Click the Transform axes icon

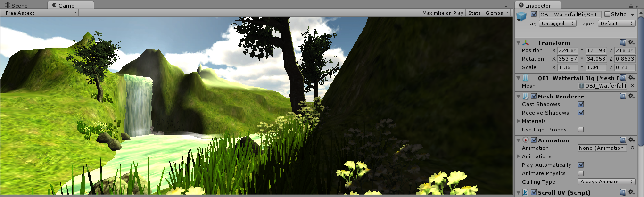[x=526, y=42]
